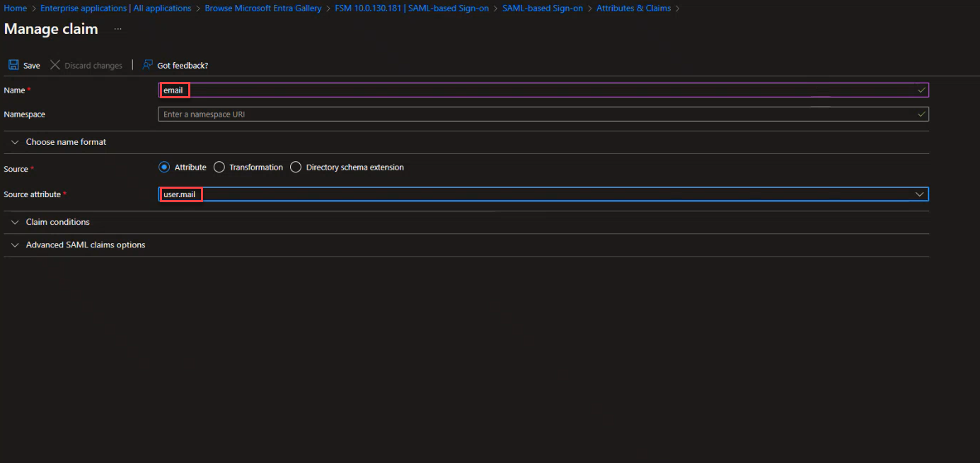The height and width of the screenshot is (463, 980).
Task: Expand the Choose name format section
Action: pyautogui.click(x=66, y=142)
